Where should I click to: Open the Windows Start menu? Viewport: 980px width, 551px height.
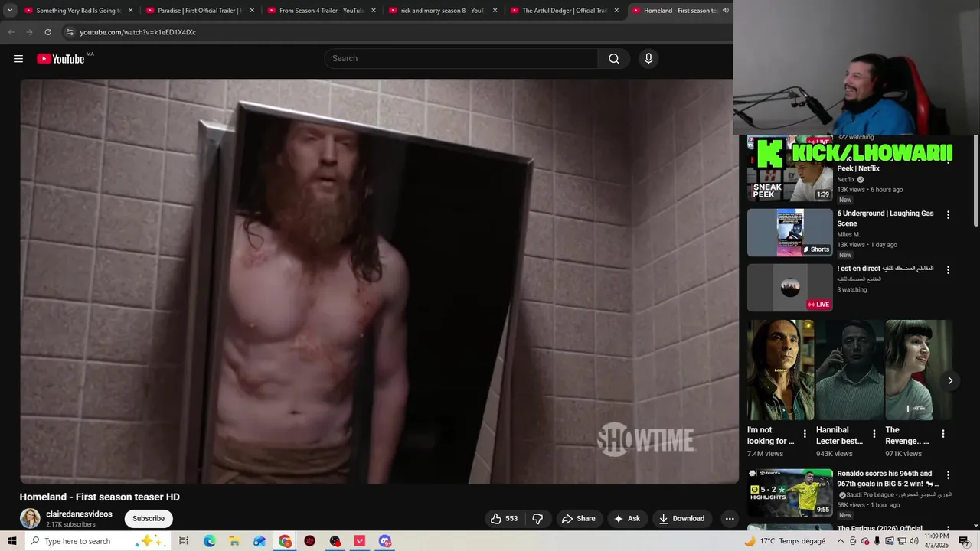[x=11, y=541]
